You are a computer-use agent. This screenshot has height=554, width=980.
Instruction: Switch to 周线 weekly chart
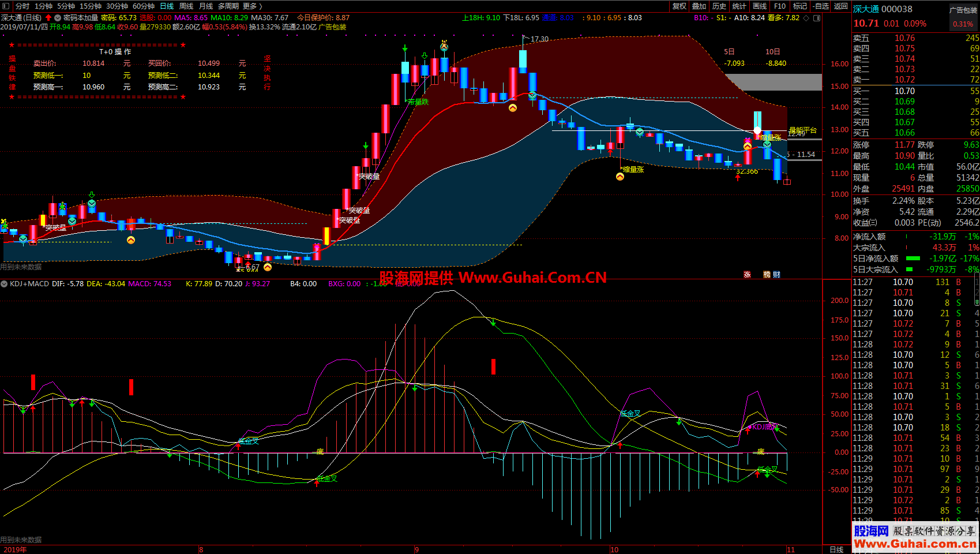(x=186, y=6)
